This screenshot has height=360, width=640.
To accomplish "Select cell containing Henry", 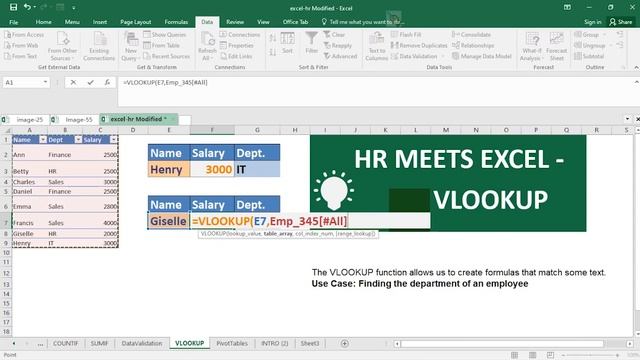I will (169, 169).
